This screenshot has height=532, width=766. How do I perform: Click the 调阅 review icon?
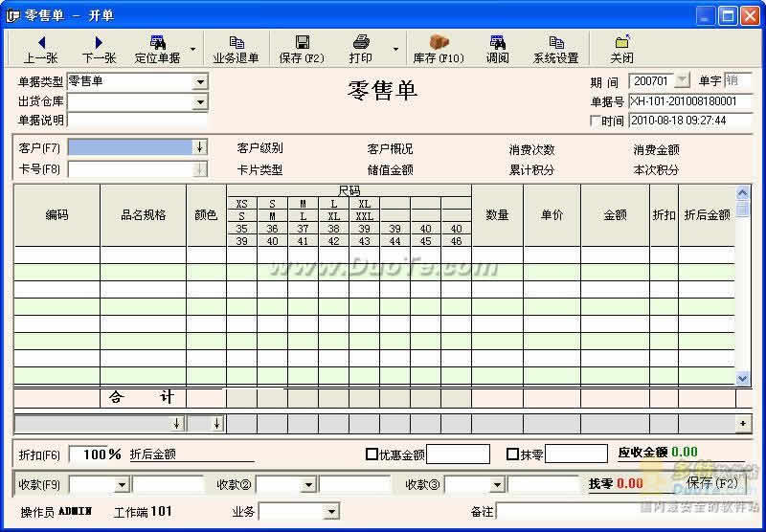point(498,42)
